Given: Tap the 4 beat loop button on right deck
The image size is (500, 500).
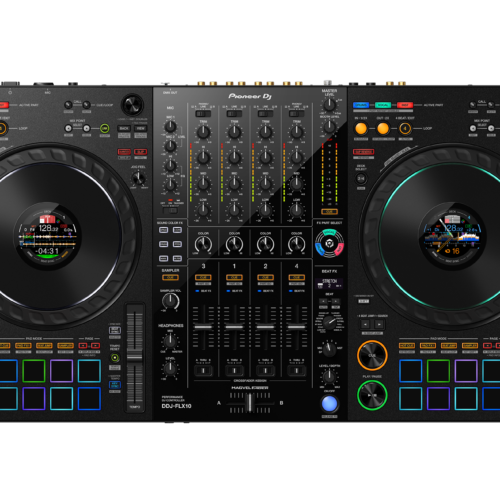Looking at the screenshot, I should [405, 128].
